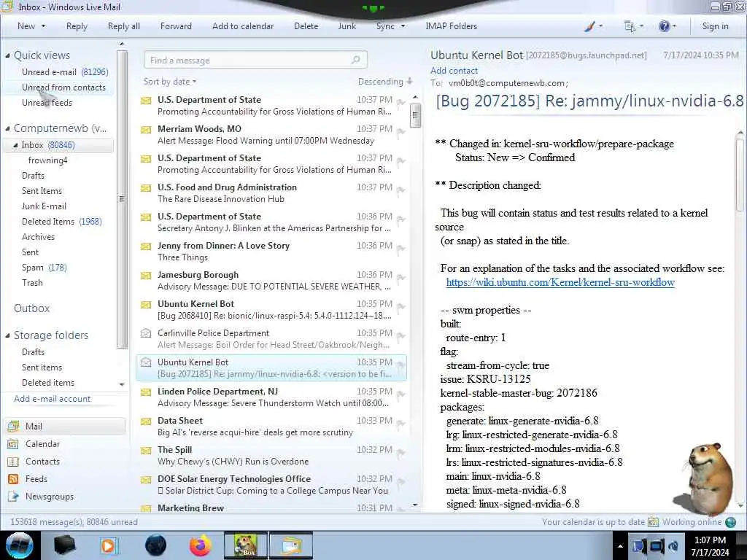The width and height of the screenshot is (747, 560).
Task: Open the Windows Live Mail taskbar button
Action: (x=291, y=545)
